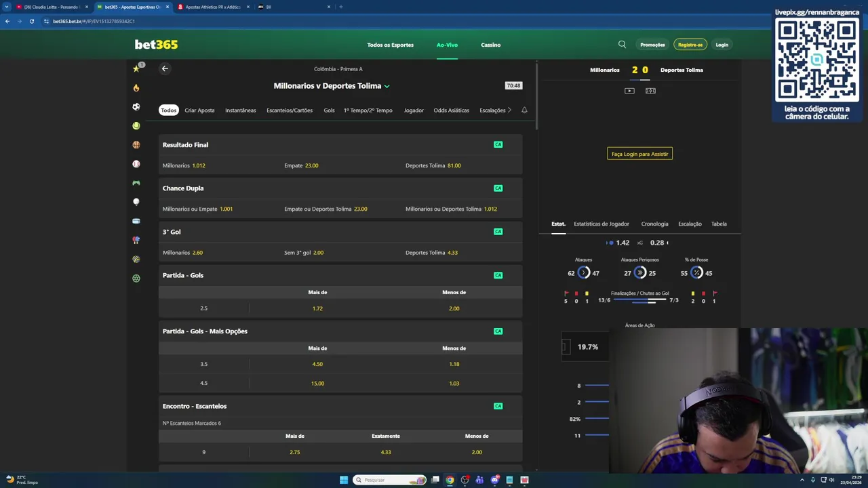The width and height of the screenshot is (868, 488).
Task: Select the basketball sport icon
Action: point(136,144)
